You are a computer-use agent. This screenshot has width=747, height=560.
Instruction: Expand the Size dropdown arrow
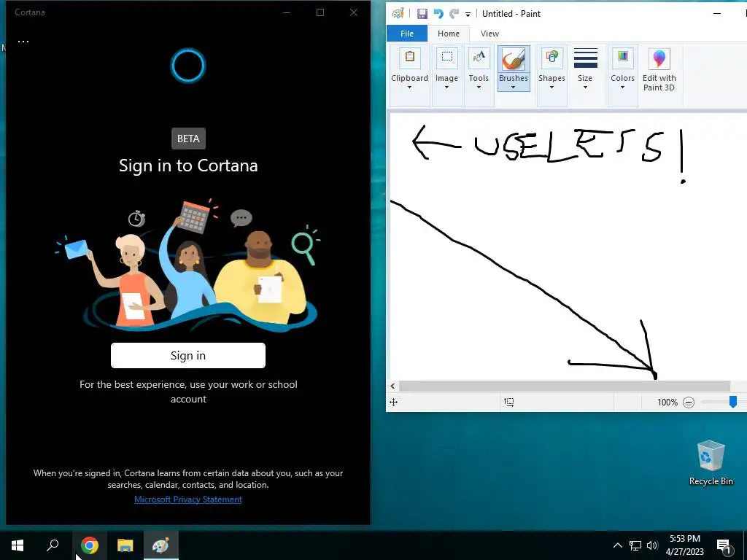tap(586, 87)
